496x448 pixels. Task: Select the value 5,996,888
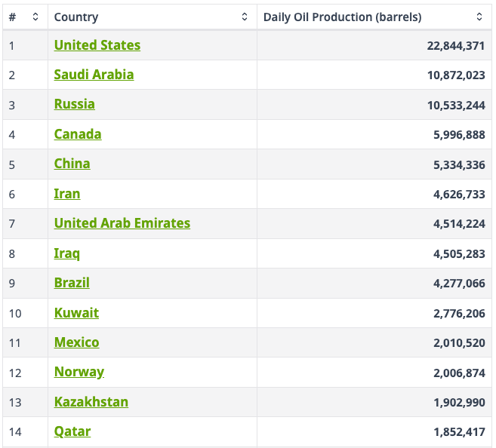(459, 135)
